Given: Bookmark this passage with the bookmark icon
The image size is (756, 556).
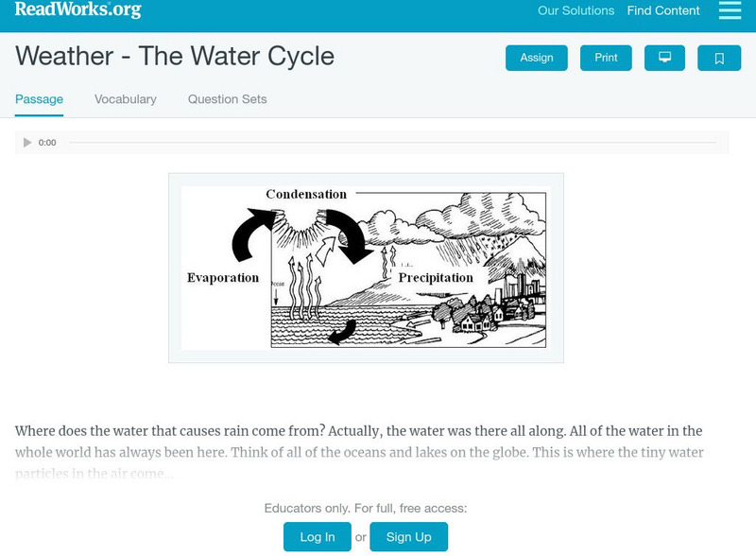Looking at the screenshot, I should point(719,58).
